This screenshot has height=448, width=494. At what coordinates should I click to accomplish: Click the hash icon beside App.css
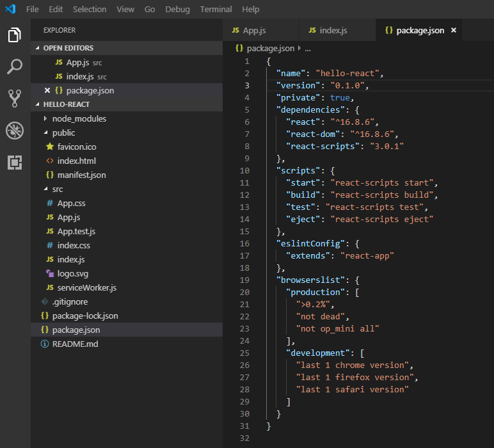click(x=50, y=203)
